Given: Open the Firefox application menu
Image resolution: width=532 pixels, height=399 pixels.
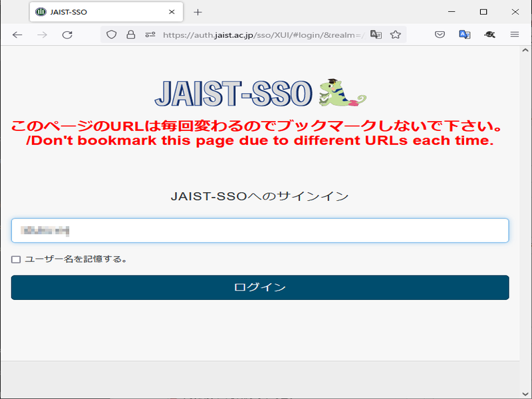Looking at the screenshot, I should (515, 35).
